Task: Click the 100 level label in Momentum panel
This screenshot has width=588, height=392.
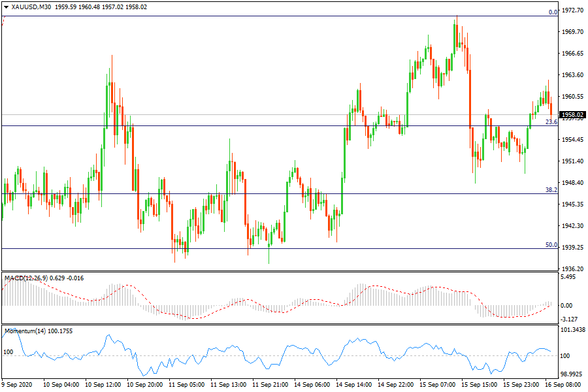Action: pos(8,352)
